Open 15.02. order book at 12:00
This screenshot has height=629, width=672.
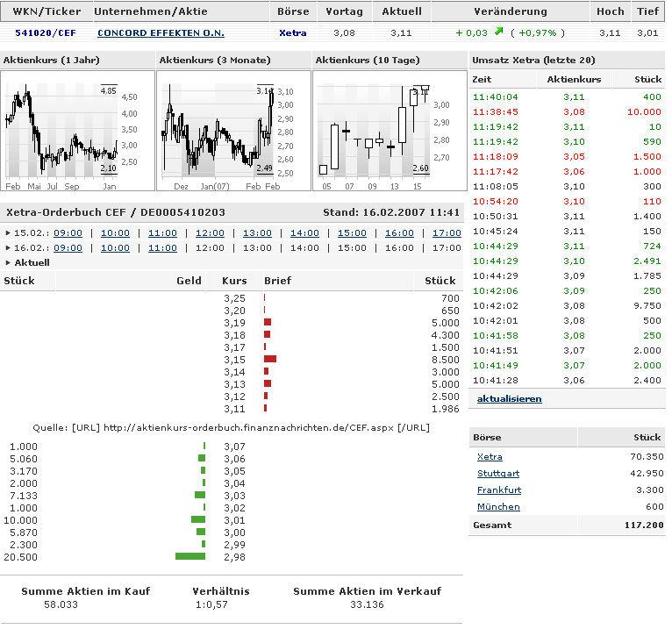(x=210, y=233)
